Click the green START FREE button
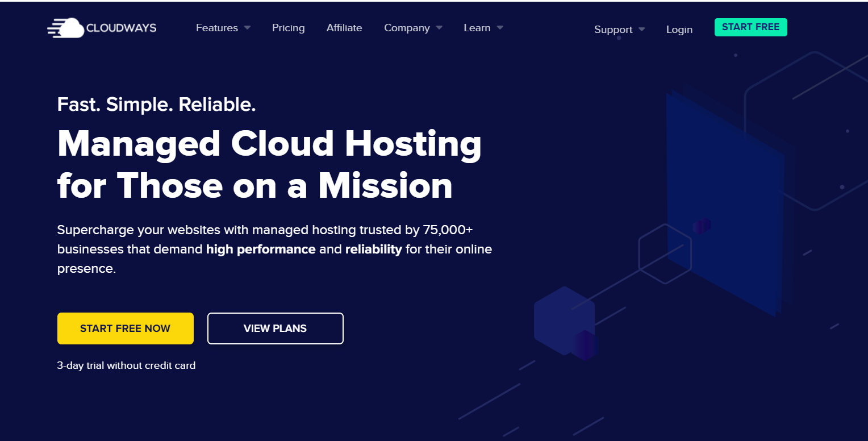Image resolution: width=868 pixels, height=441 pixels. [751, 27]
